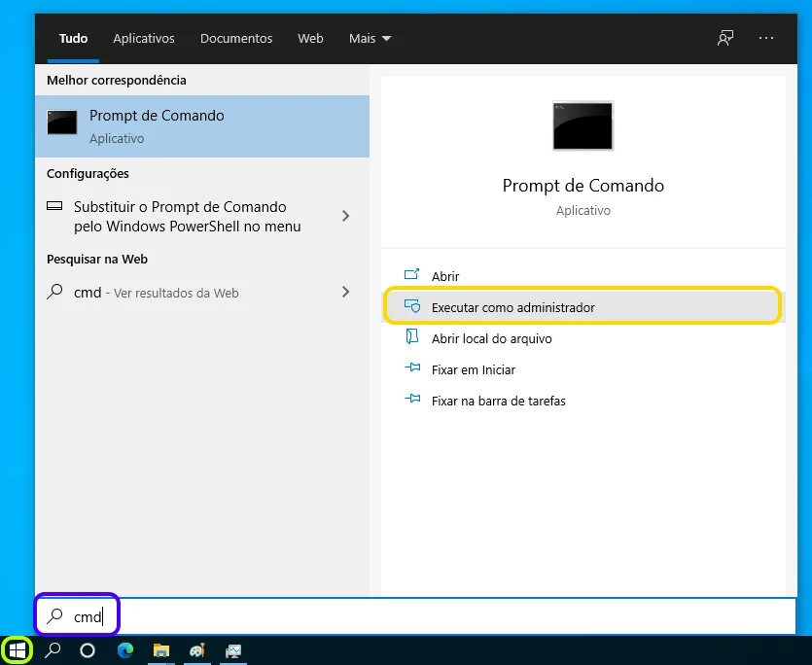The image size is (812, 665).
Task: Click the magnifier icon inside search box
Action: (54, 615)
